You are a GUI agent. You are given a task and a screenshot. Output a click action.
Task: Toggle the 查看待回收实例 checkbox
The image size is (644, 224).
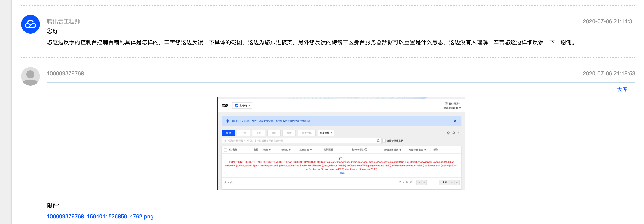(384, 141)
